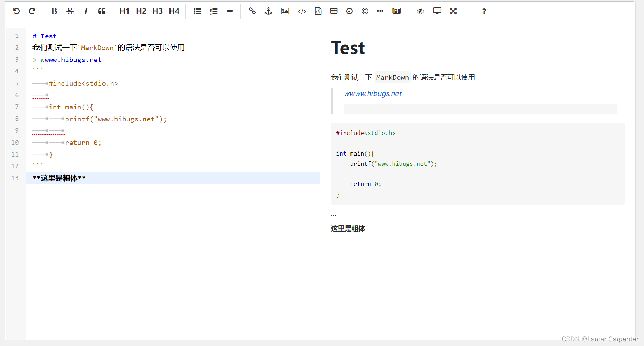Insert an ordered list

click(x=214, y=11)
